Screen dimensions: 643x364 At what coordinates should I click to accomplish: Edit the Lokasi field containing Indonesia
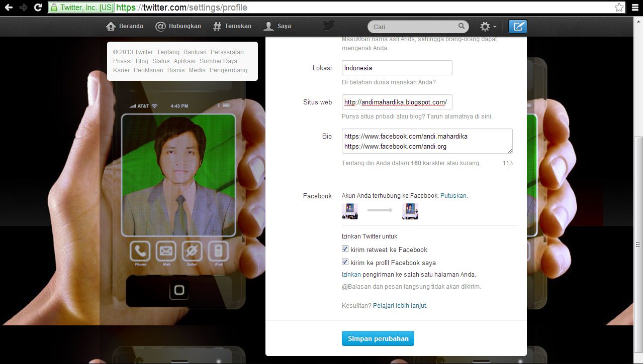(397, 68)
